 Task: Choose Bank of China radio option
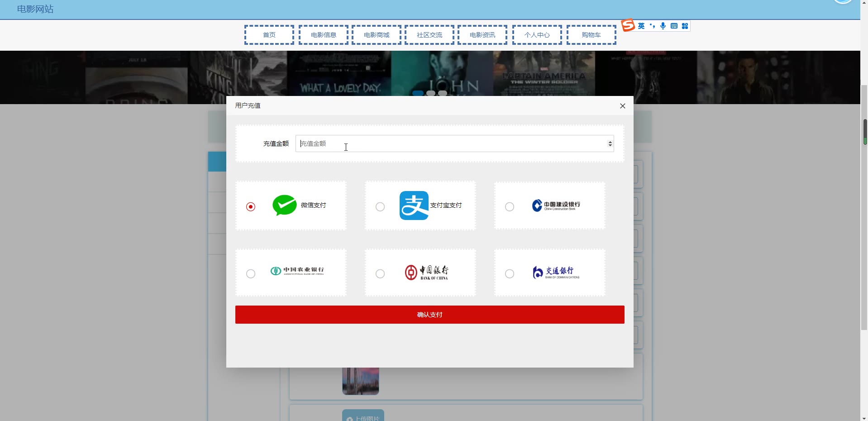(380, 273)
